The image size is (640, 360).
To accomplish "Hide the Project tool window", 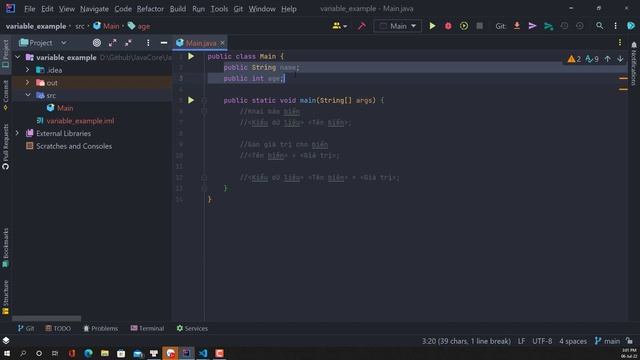I will pos(164,43).
